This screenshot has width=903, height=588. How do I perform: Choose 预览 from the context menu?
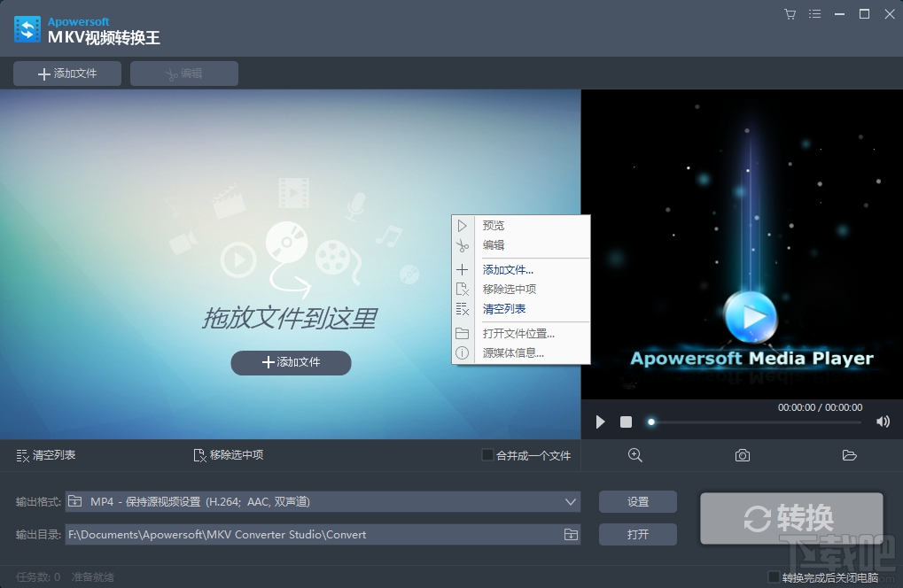click(x=493, y=225)
